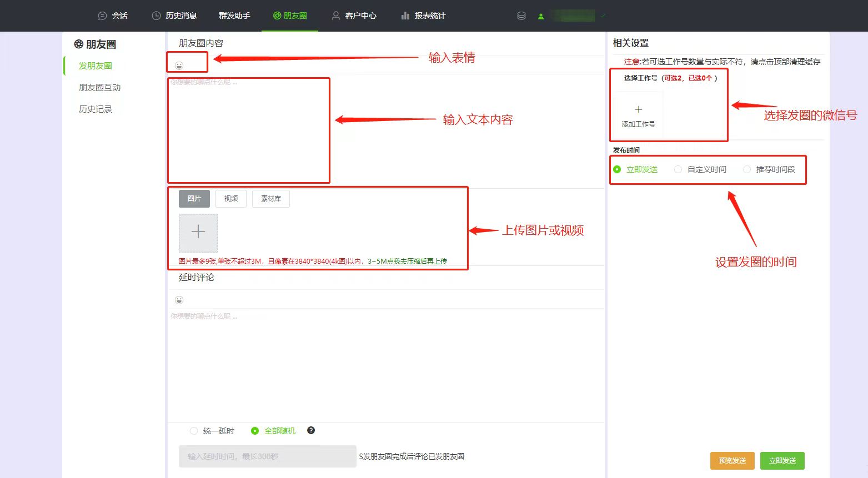This screenshot has height=478, width=868.
Task: Open 会话 via its chat bubble icon
Action: coord(102,16)
